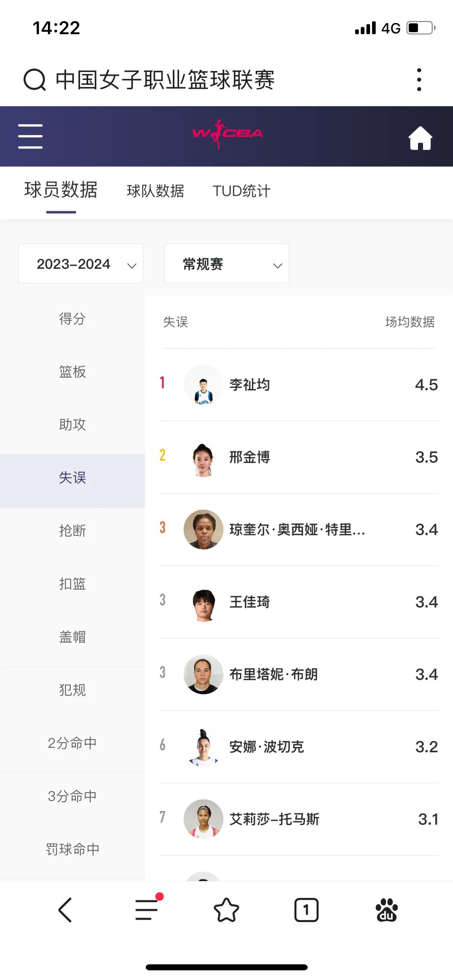Select the 篮板 category in sidebar
This screenshot has height=980, width=453.
click(72, 372)
